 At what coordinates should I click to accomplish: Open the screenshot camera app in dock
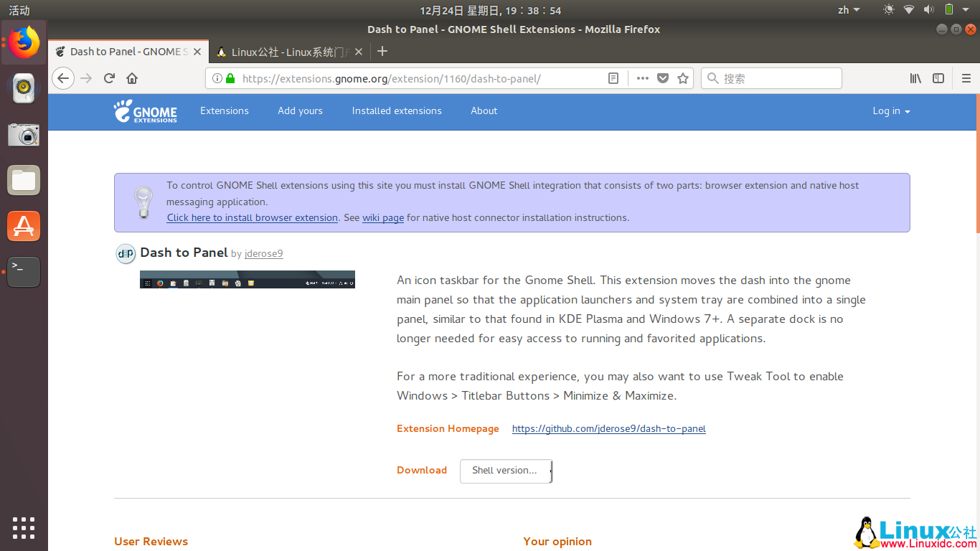24,134
